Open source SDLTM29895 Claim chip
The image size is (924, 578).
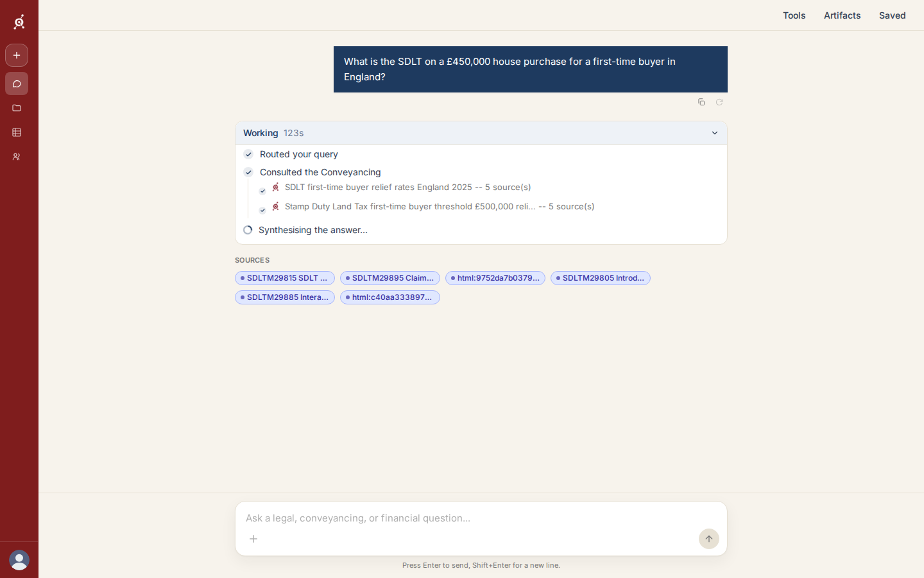pyautogui.click(x=390, y=278)
